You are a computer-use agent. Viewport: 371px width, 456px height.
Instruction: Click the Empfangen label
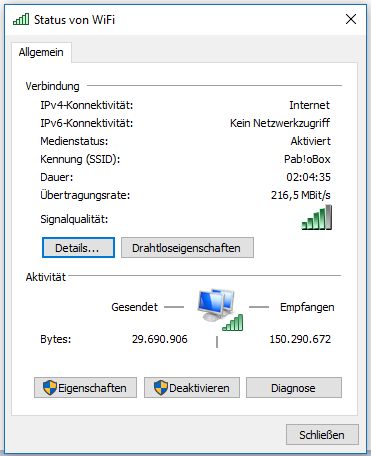click(x=307, y=307)
